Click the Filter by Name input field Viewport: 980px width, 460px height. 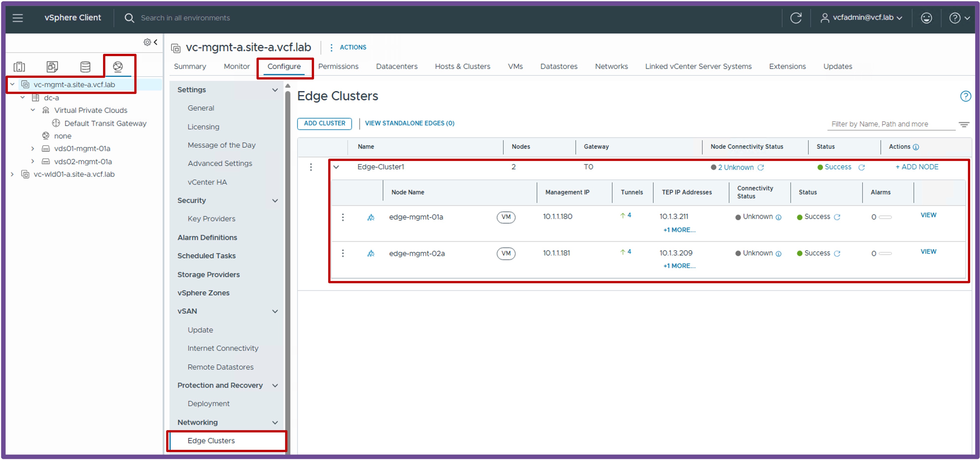coord(891,124)
